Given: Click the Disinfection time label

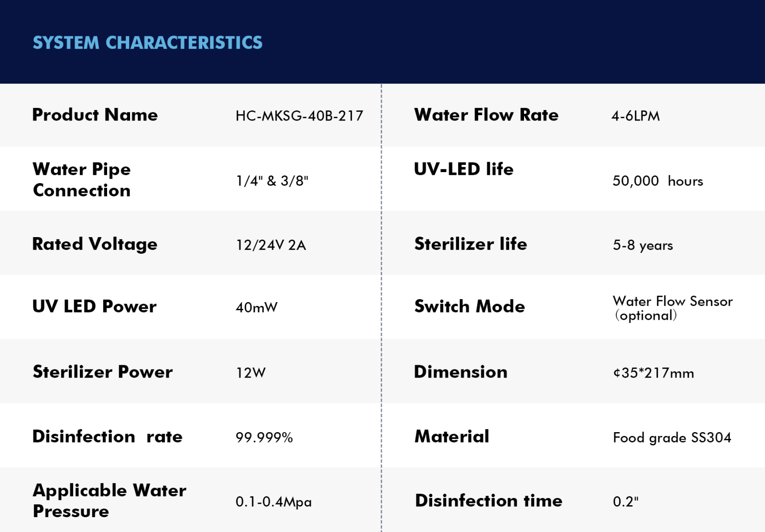Looking at the screenshot, I should [488, 501].
